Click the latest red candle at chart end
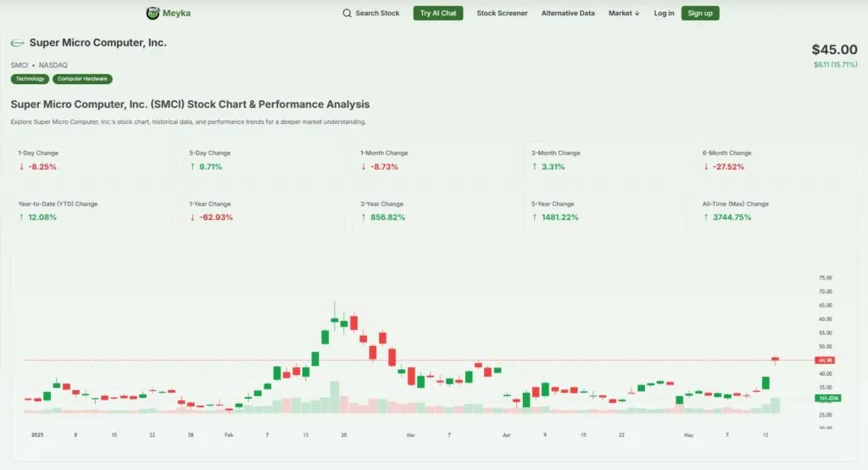Screen dimensions: 868x470 point(776,360)
